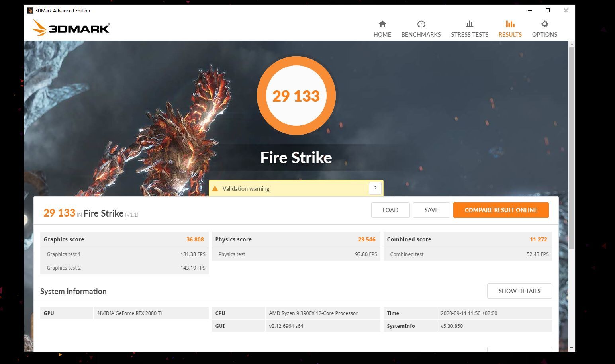Click the Combined score value 11 272
This screenshot has width=615, height=364.
[539, 239]
